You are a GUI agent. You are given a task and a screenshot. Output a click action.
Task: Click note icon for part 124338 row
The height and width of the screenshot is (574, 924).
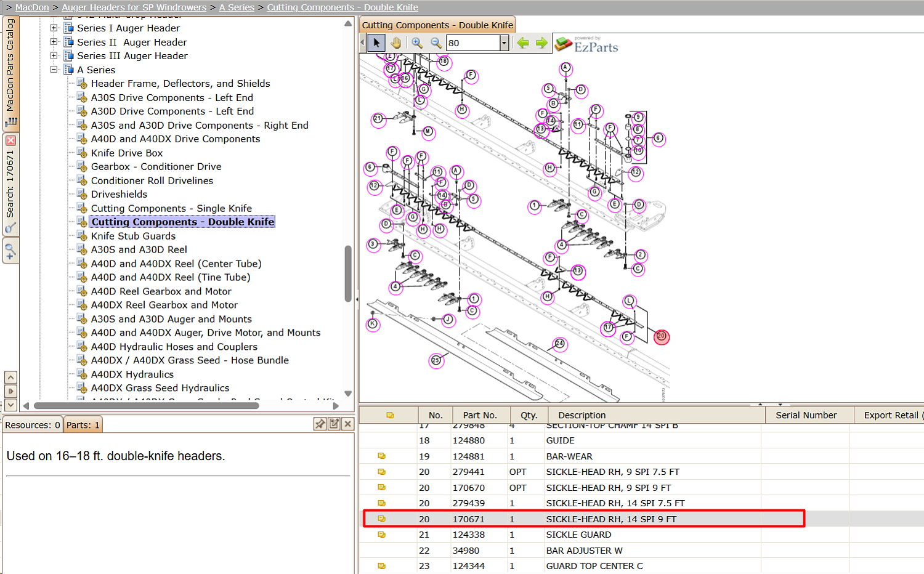381,535
